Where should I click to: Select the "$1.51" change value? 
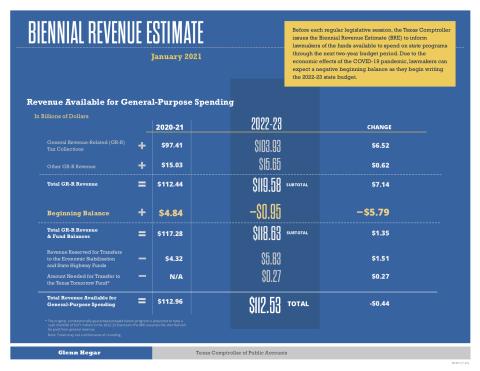pyautogui.click(x=380, y=259)
